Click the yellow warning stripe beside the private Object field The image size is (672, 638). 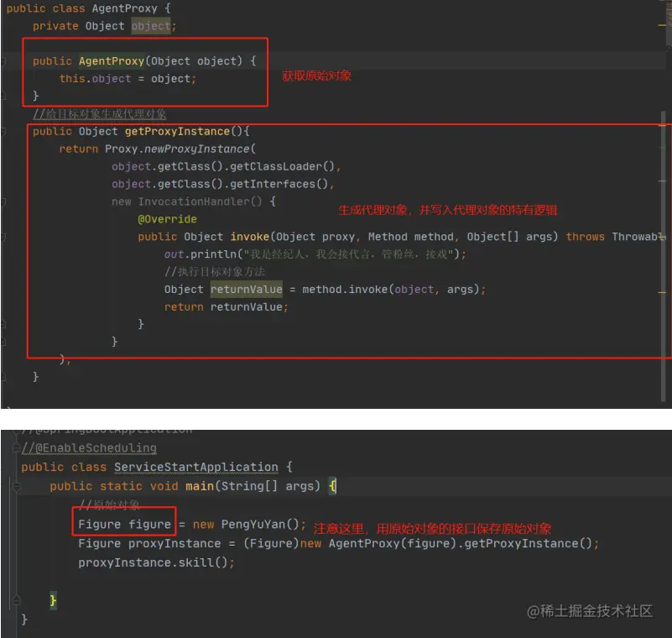(x=662, y=26)
